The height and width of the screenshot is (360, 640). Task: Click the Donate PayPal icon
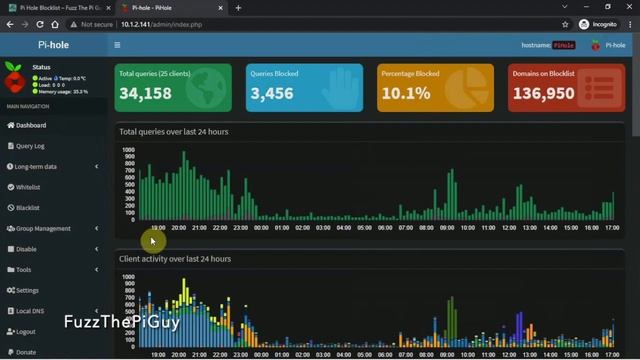[11, 352]
